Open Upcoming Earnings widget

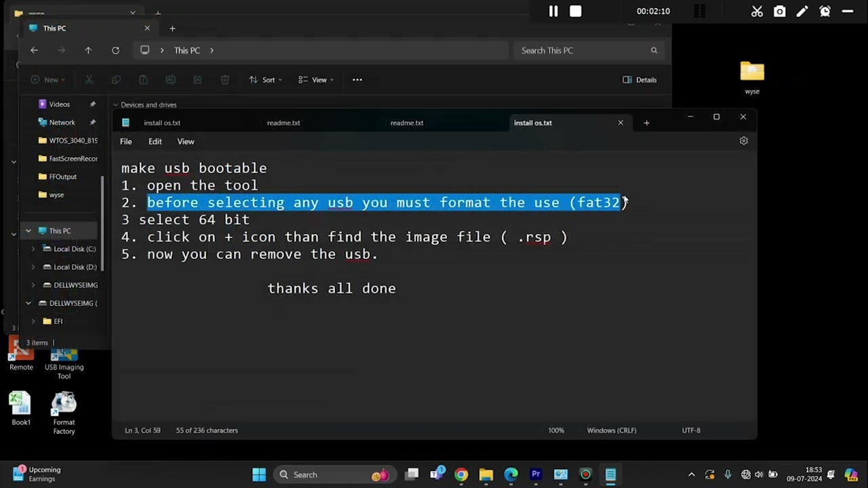tap(37, 474)
